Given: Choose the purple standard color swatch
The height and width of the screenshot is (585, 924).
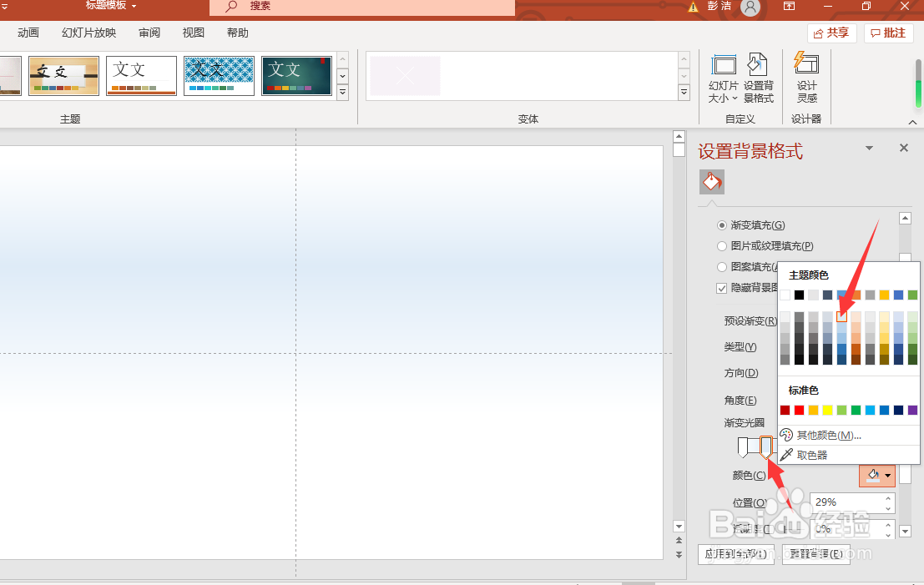Looking at the screenshot, I should point(912,410).
